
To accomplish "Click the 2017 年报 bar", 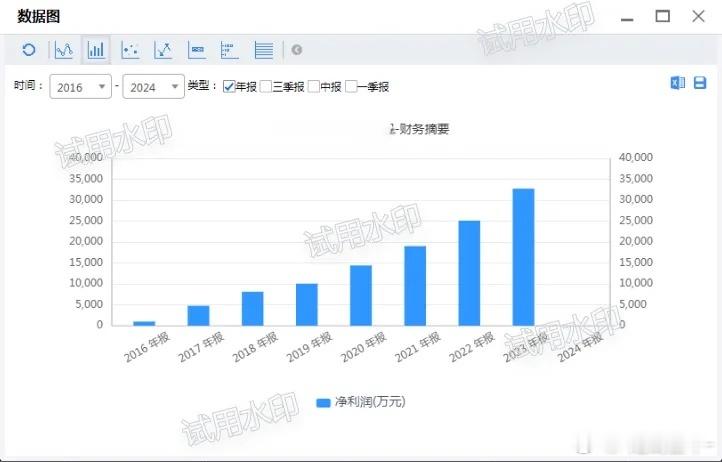I will click(198, 316).
